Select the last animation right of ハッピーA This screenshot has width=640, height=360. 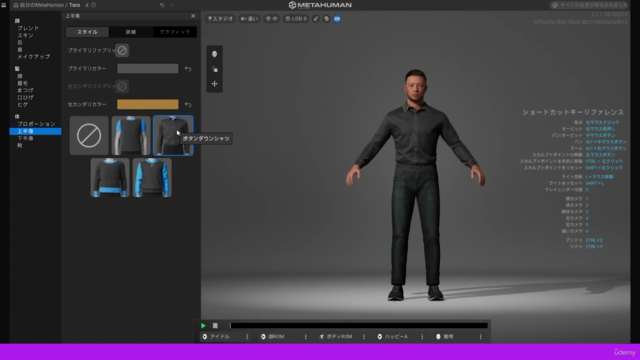[x=444, y=337]
